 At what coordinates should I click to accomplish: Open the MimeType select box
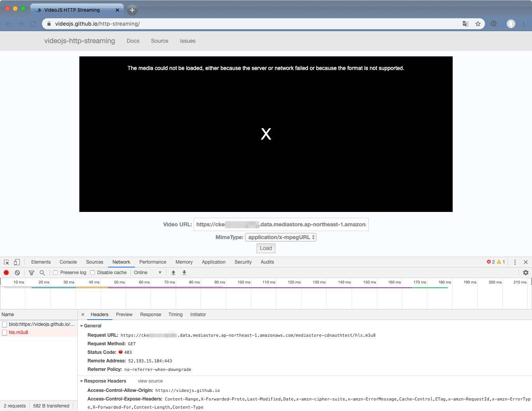(x=281, y=237)
